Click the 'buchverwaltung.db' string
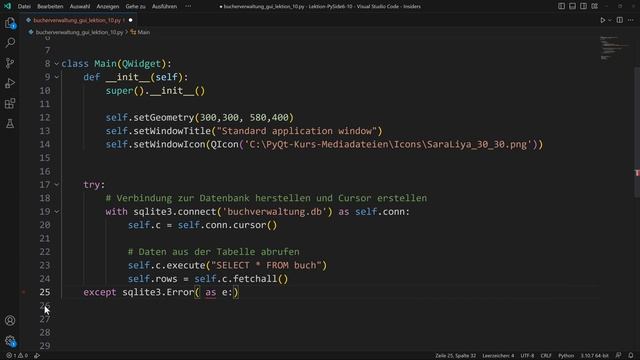Viewport: 640px width, 360px height. coord(278,212)
